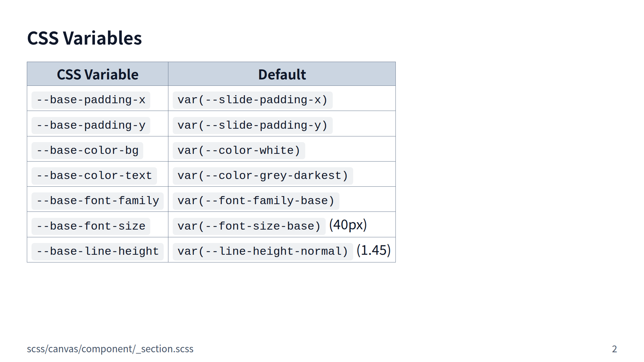Select the var(--color-white) default value
The image size is (644, 362).
[238, 150]
